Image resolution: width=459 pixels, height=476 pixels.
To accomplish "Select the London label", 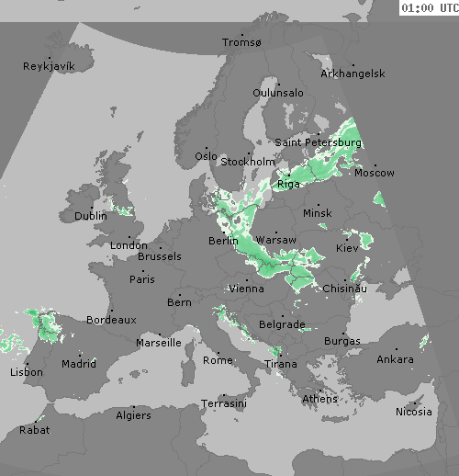I will (x=129, y=245).
